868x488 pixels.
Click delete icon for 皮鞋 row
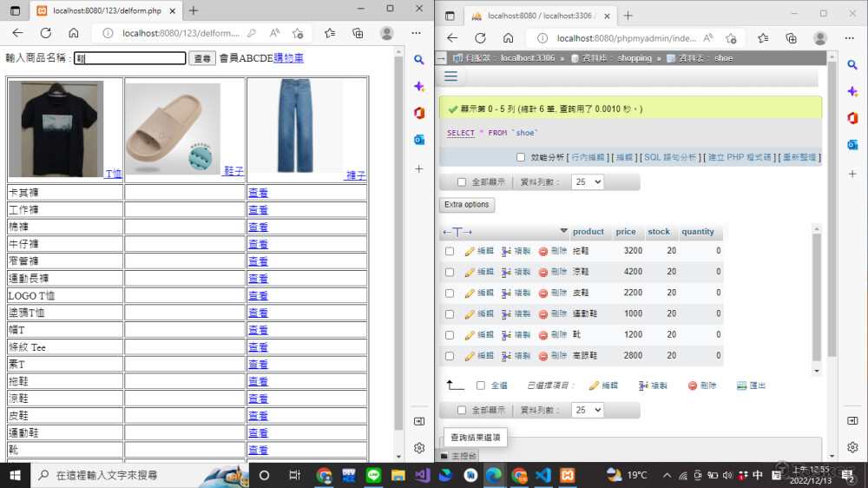pyautogui.click(x=543, y=293)
